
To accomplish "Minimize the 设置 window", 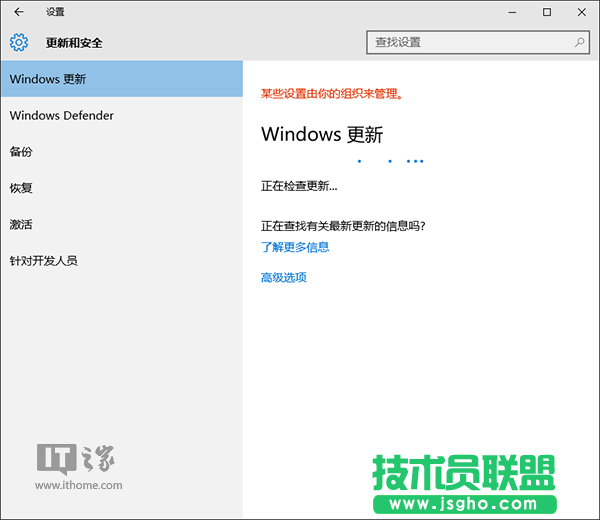I will [x=512, y=12].
